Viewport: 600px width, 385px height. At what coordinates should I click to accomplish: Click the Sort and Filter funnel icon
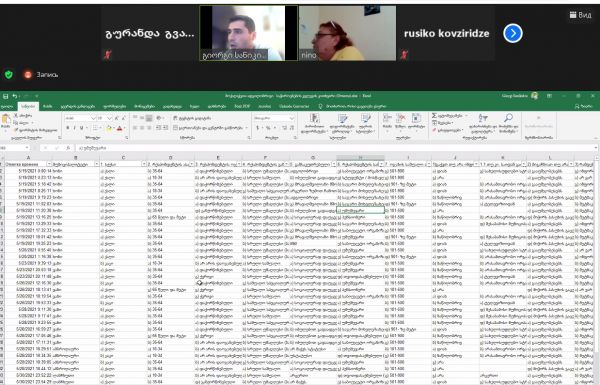click(x=483, y=118)
